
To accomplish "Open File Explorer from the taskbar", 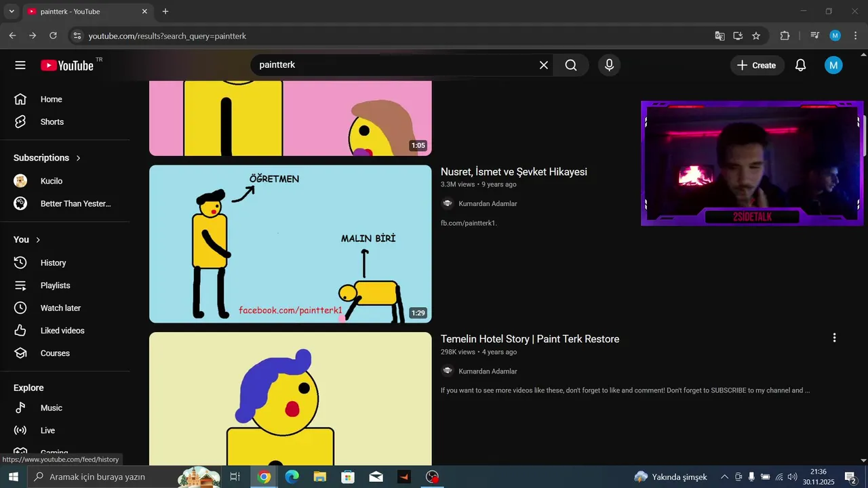I will click(x=320, y=477).
